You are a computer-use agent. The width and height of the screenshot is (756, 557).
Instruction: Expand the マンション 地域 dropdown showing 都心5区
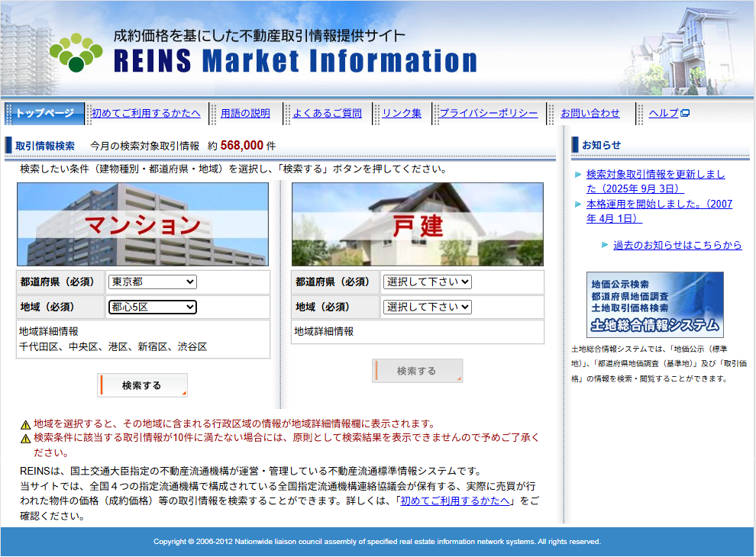(x=152, y=307)
